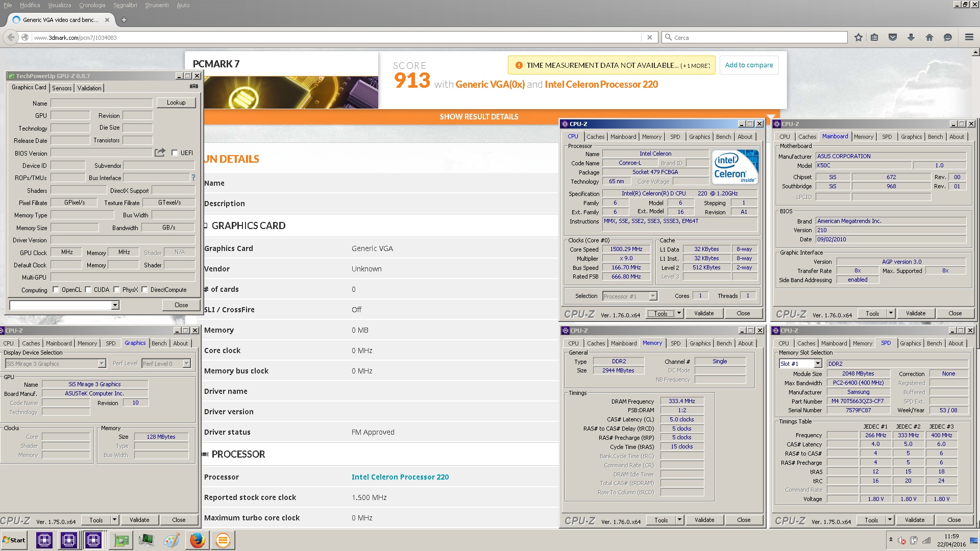Show hidden tray icons arrow
Viewport: 980px width, 551px height.
pos(891,540)
